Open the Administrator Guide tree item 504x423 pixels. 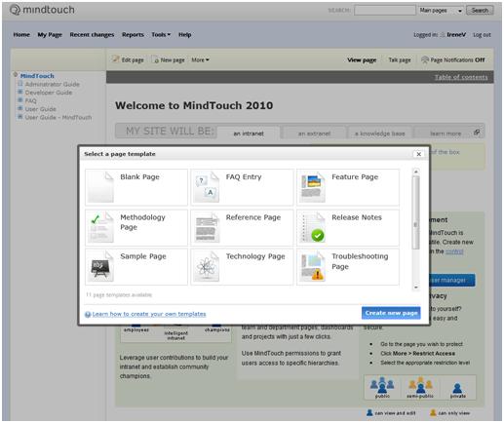coord(52,84)
